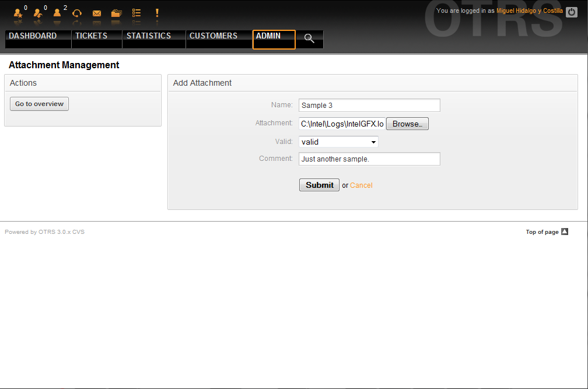The width and height of the screenshot is (588, 389).
Task: Click the Go to overview button
Action: click(39, 104)
